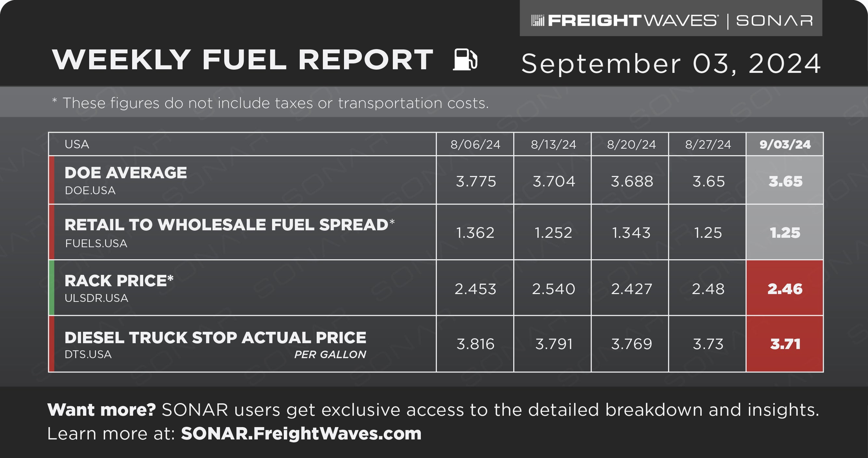Click the 3.775 DOE average value
Screen dimensions: 868x458
click(475, 181)
